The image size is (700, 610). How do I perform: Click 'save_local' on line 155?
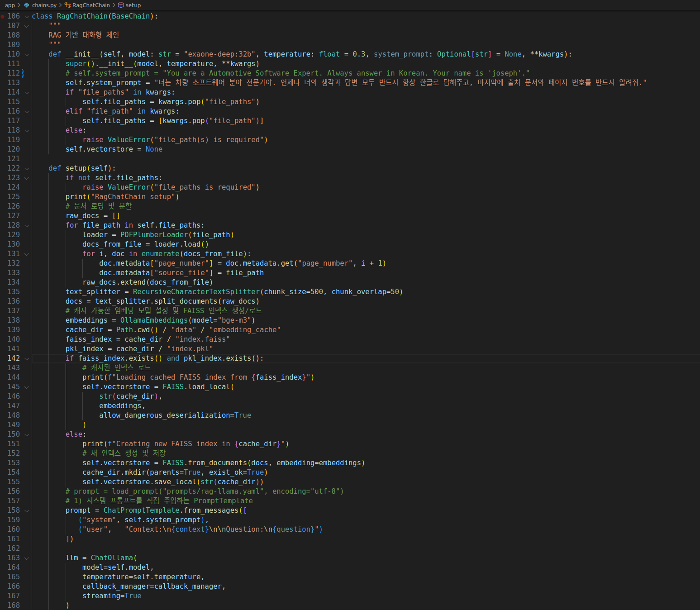click(x=175, y=482)
